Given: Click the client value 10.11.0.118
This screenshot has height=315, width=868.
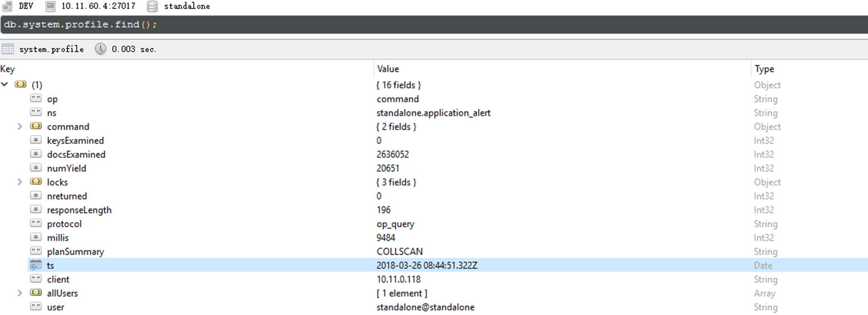Looking at the screenshot, I should (399, 280).
